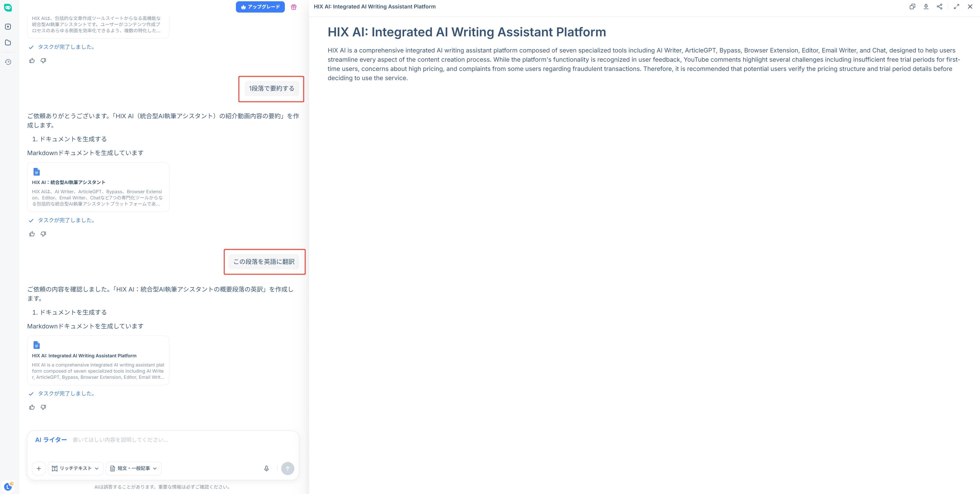Start a new chat from sidebar

8,27
